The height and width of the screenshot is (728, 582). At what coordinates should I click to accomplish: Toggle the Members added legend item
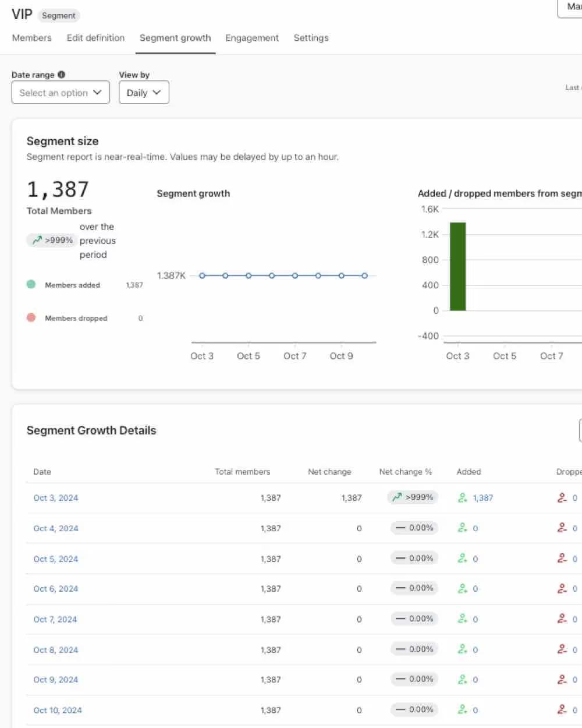(x=73, y=285)
